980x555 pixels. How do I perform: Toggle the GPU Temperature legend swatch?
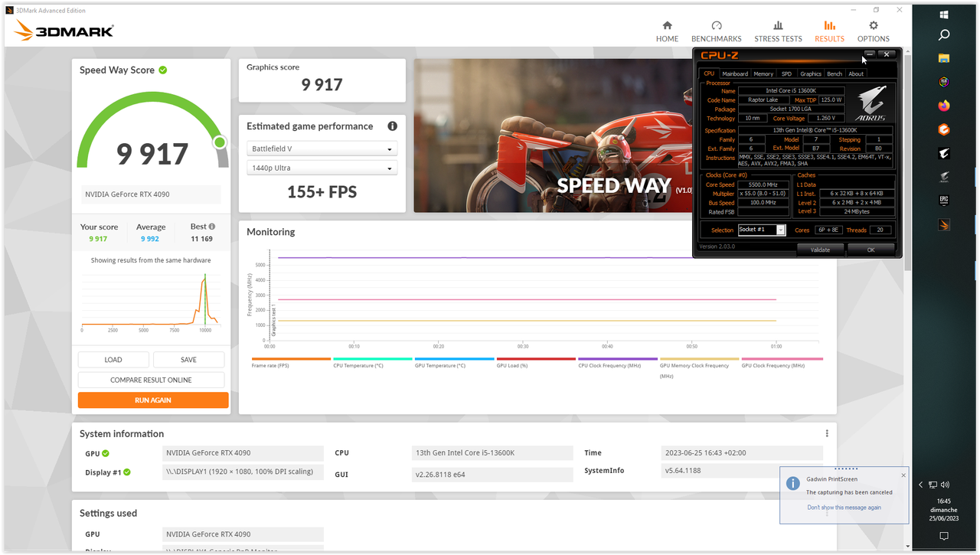[454, 358]
